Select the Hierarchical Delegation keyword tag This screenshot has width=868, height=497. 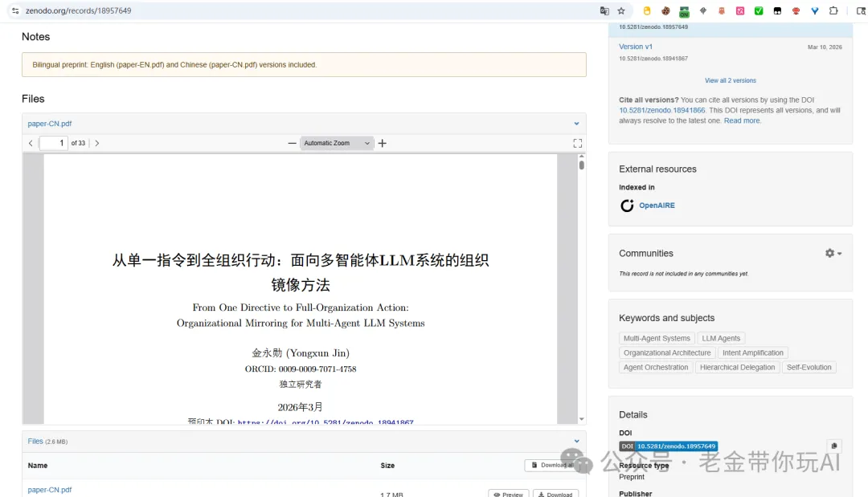point(737,367)
